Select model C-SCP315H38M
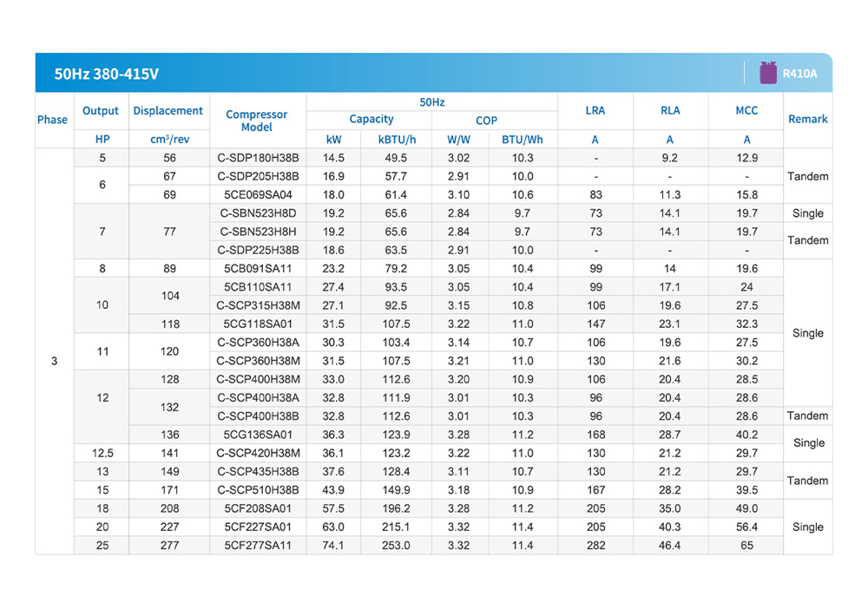The height and width of the screenshot is (589, 868). (x=258, y=305)
